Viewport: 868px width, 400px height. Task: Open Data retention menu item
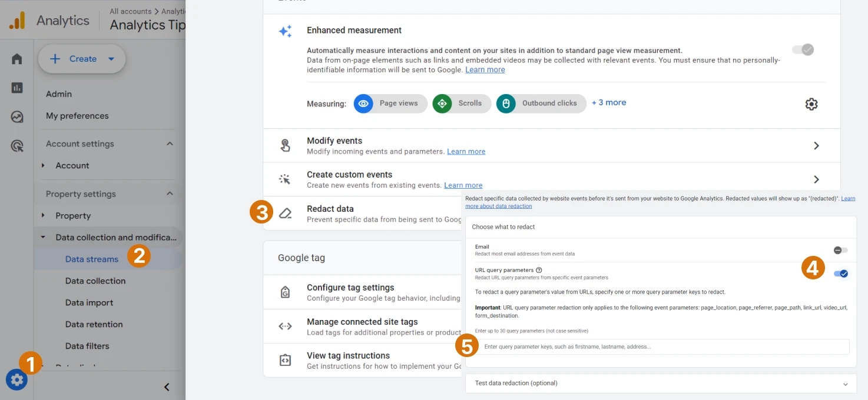click(x=94, y=325)
